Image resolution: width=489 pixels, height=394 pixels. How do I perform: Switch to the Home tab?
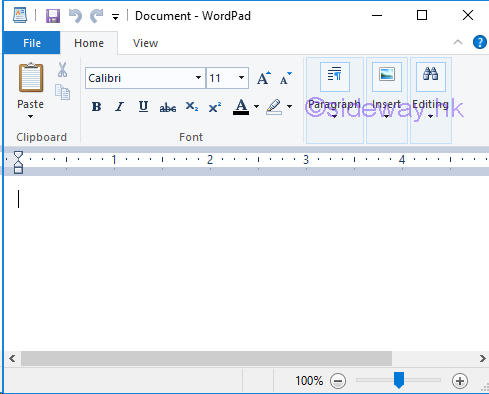[89, 43]
